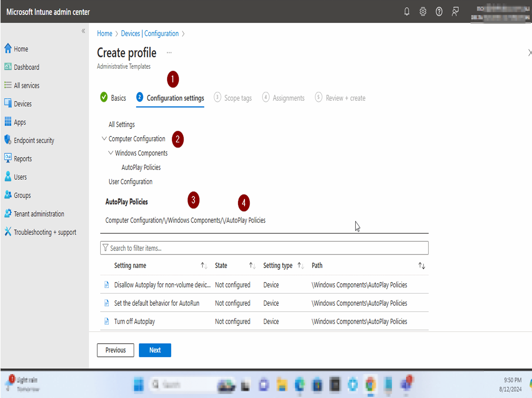This screenshot has width=532, height=398.
Task: Sort by Path column arrows
Action: click(x=422, y=266)
